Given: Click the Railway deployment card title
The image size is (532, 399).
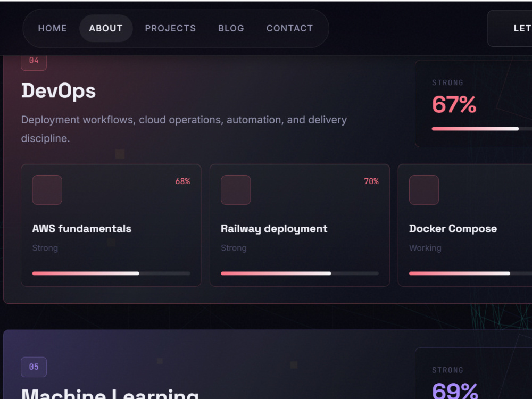Looking at the screenshot, I should pos(274,229).
